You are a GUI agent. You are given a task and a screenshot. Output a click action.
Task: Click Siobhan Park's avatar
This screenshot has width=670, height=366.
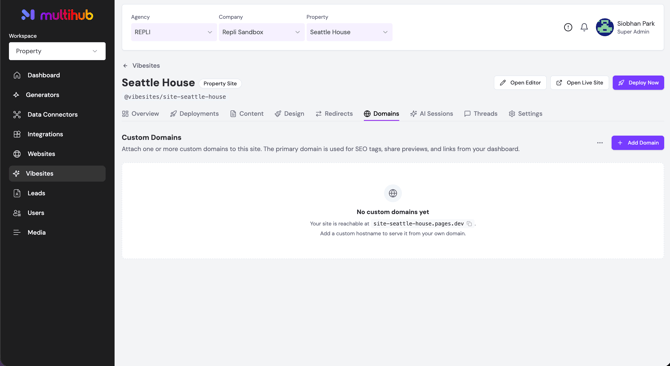(605, 27)
